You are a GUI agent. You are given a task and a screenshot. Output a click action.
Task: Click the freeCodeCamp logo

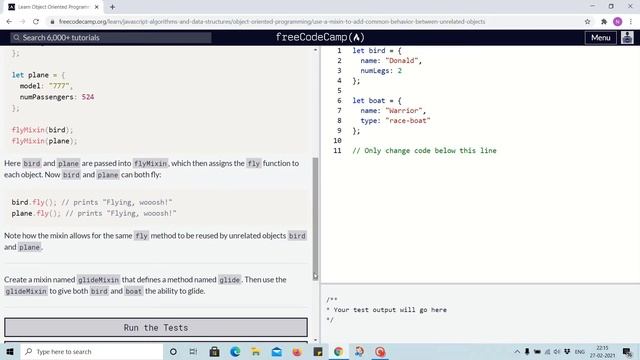click(320, 37)
